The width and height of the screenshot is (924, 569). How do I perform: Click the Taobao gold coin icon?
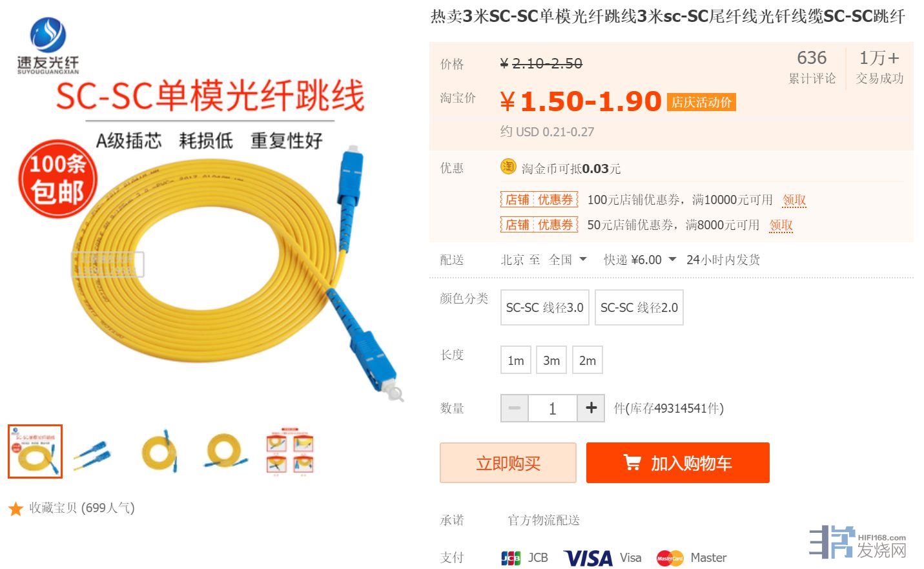[x=508, y=167]
